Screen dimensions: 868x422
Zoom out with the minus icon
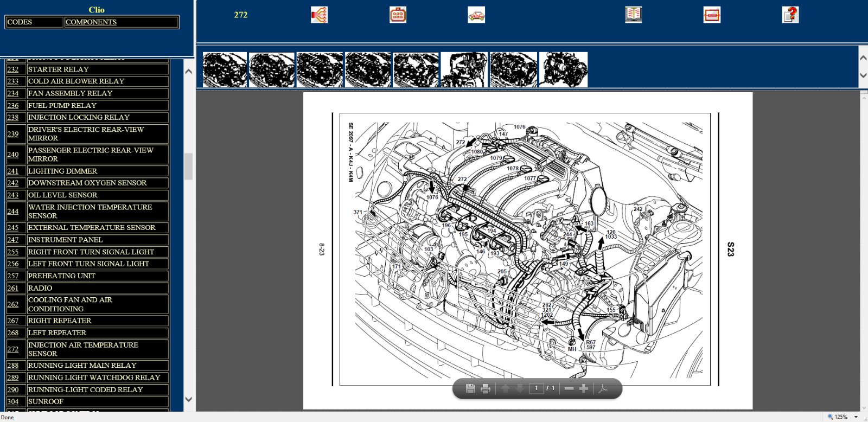(569, 388)
